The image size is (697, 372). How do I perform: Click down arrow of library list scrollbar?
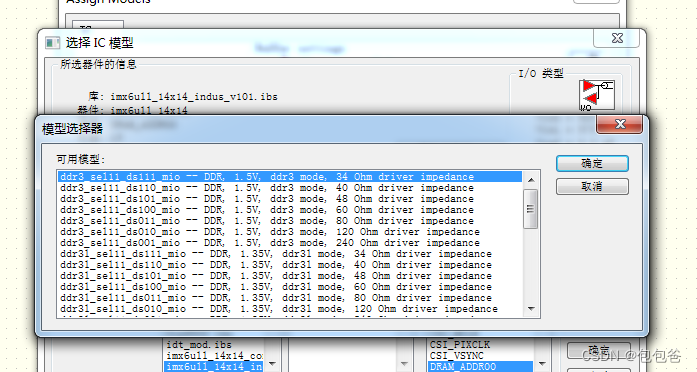(272, 364)
